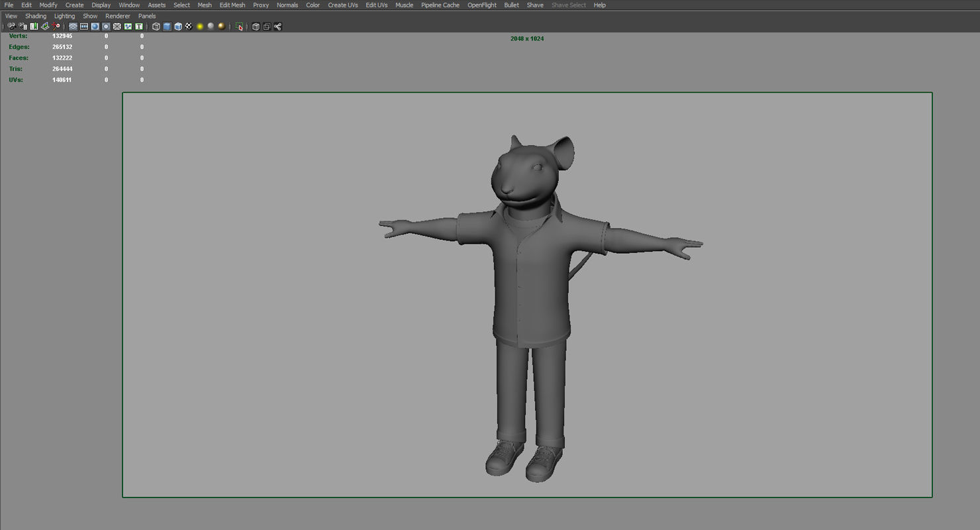Toggle the Gate Mask button
Viewport: 980px width, 530px height.
(x=106, y=26)
